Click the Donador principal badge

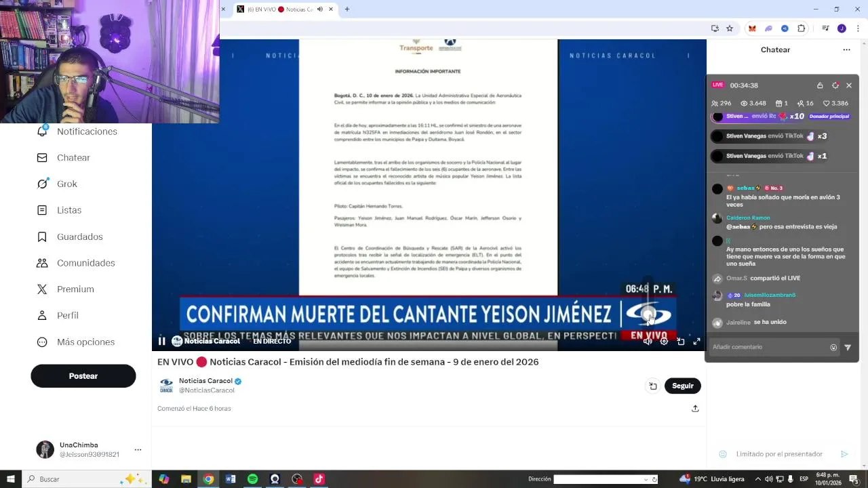[x=829, y=116]
